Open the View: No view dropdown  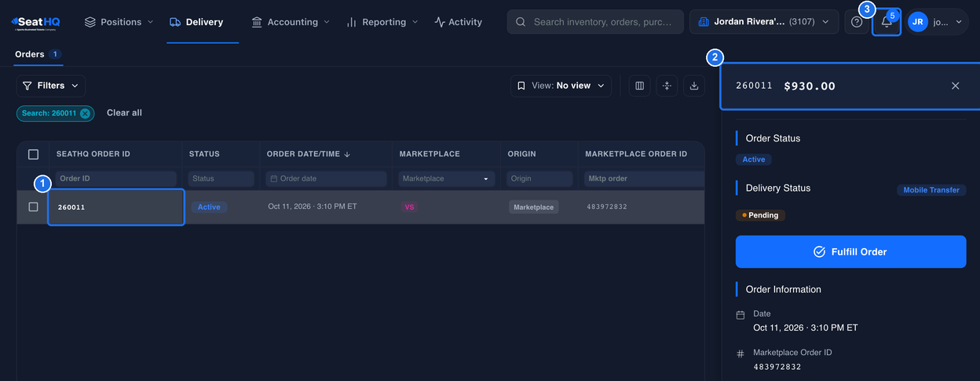tap(561, 86)
